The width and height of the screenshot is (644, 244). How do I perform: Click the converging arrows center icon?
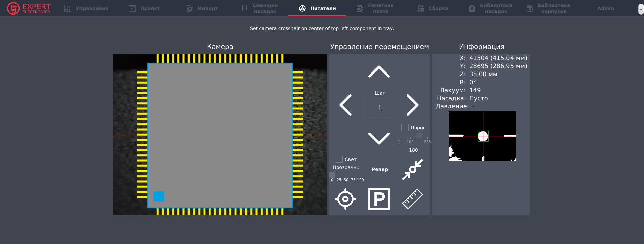413,169
